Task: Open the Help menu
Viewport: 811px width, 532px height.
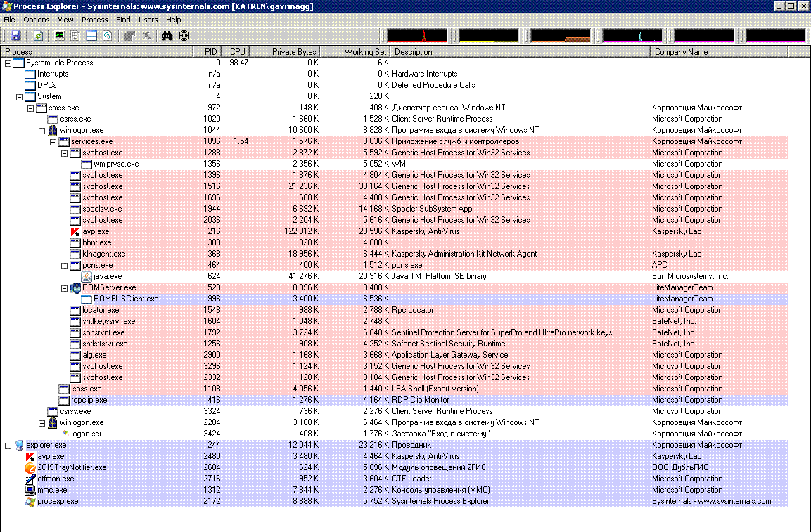Action: pos(173,20)
